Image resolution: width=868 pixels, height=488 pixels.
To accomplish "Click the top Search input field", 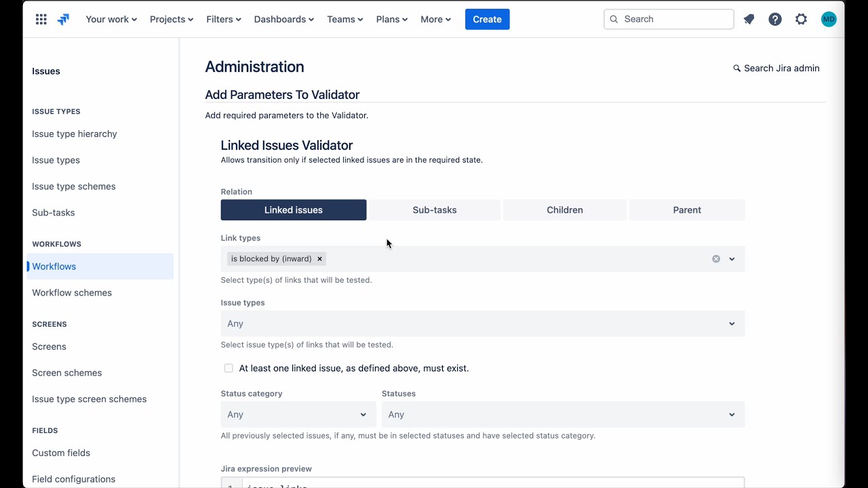I will (669, 19).
